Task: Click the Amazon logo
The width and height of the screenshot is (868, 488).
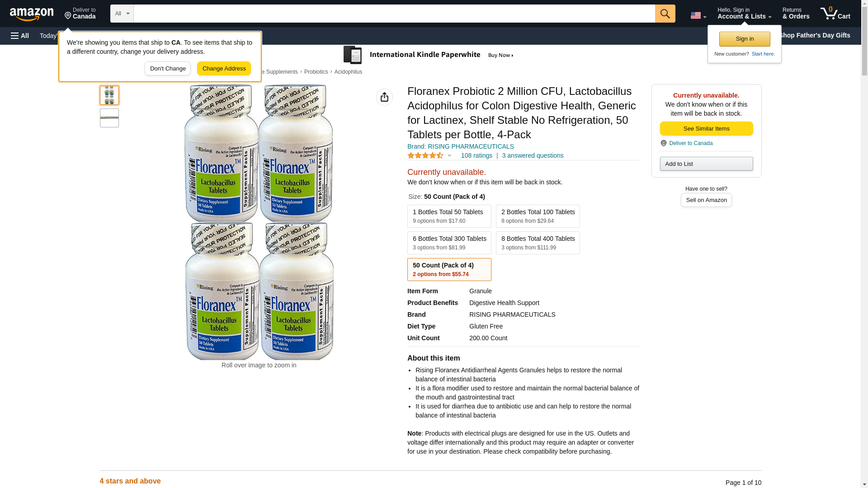Action: click(x=32, y=14)
